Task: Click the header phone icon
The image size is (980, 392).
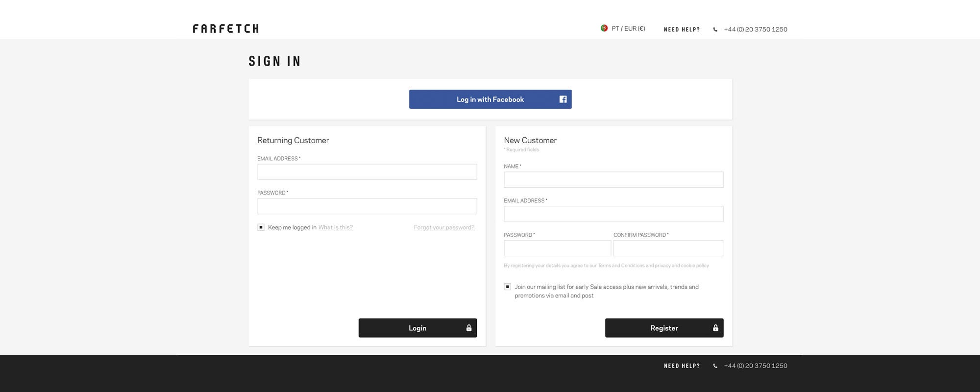Action: [715, 29]
